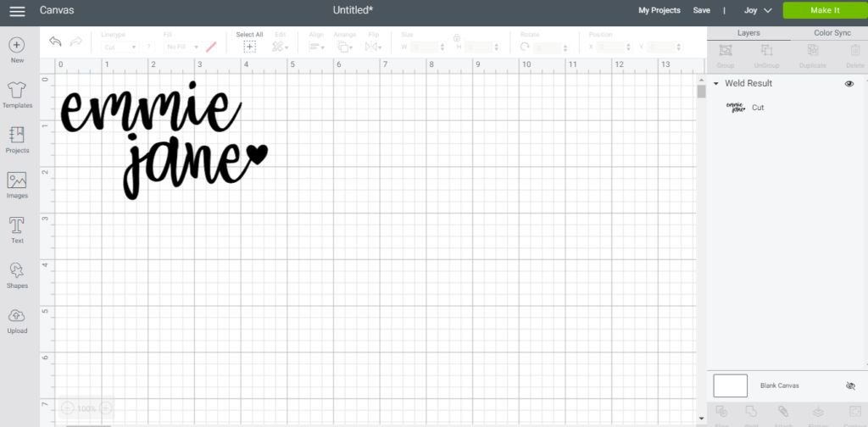The width and height of the screenshot is (868, 427).
Task: Click the Position Y input field
Action: pyautogui.click(x=660, y=47)
